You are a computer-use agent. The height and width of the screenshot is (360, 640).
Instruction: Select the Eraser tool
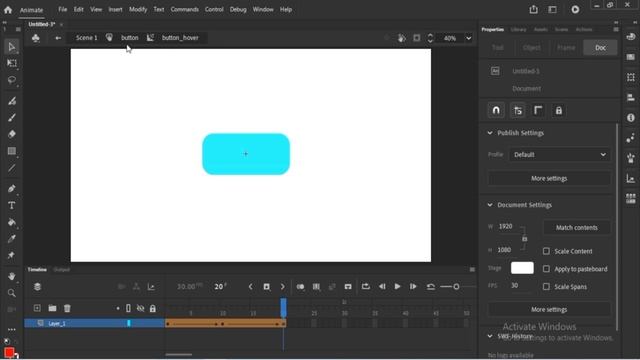[11, 134]
